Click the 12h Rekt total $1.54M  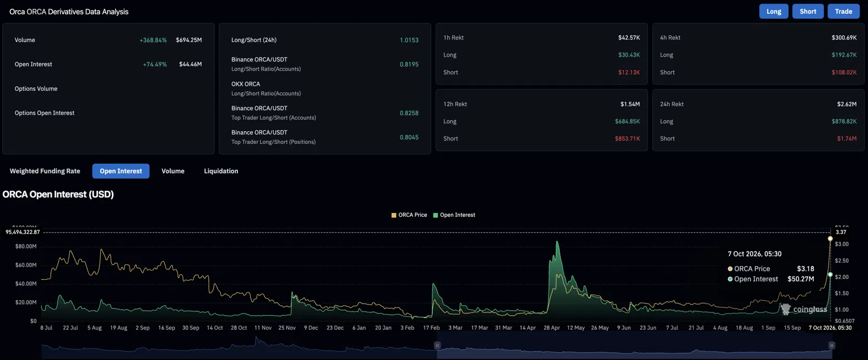[630, 105]
